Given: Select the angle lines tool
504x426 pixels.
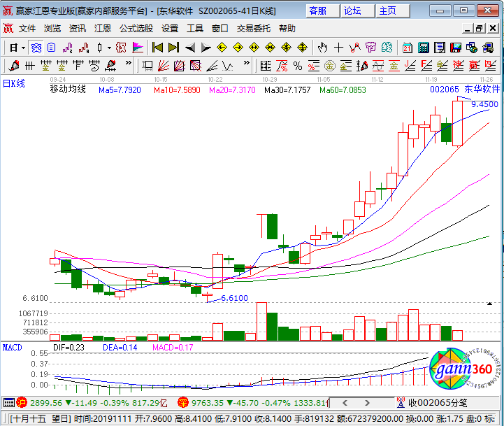Looking at the screenshot, I should coord(212,66).
